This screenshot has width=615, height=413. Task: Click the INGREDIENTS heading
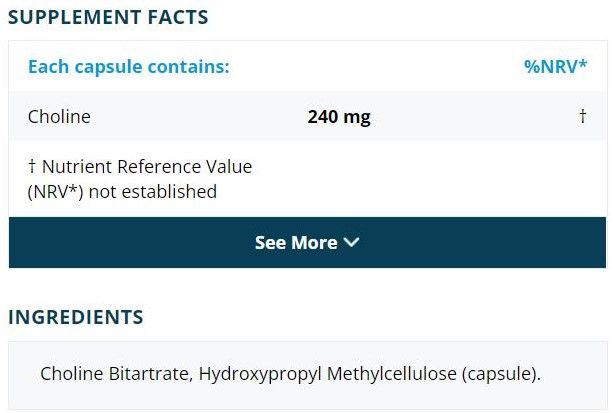(x=76, y=318)
